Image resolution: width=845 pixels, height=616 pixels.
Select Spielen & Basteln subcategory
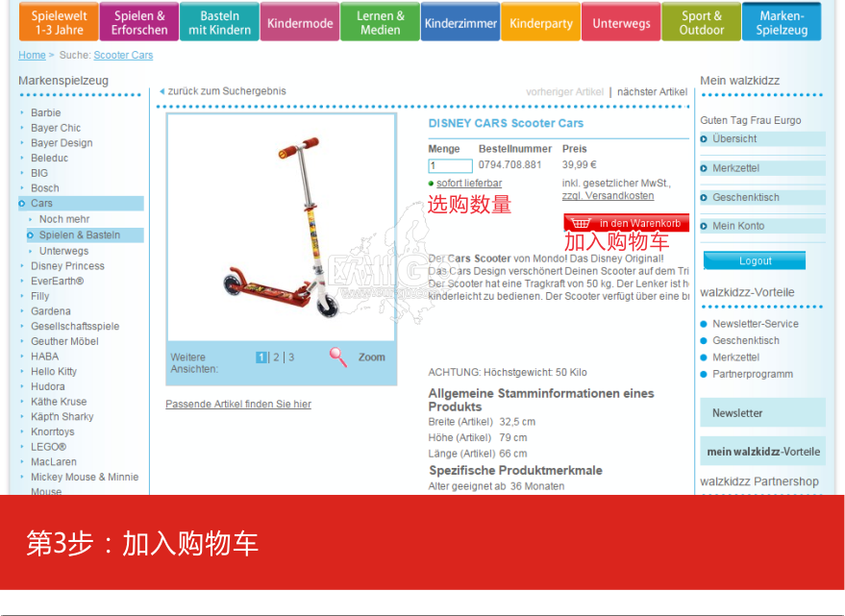point(80,235)
